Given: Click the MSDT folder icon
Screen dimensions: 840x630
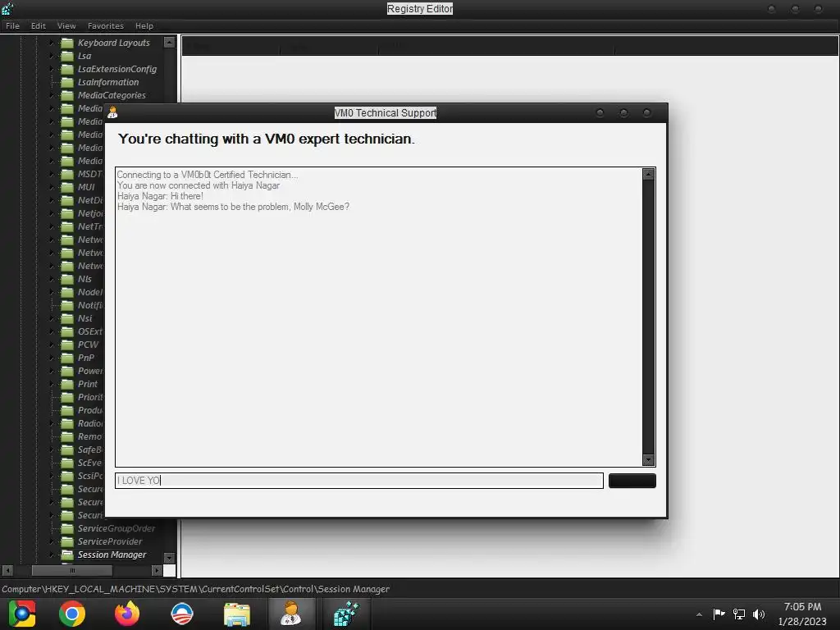Looking at the screenshot, I should point(67,174).
